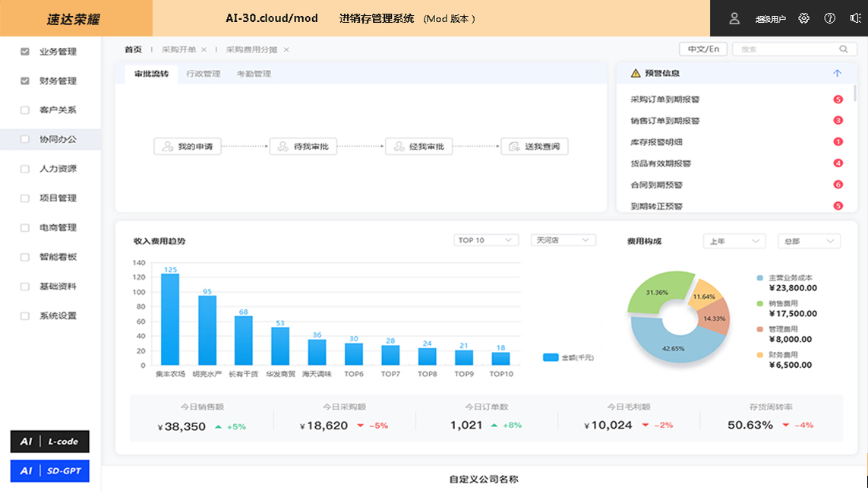Switch to the 行政管理 tab
868x491 pixels.
coord(203,74)
